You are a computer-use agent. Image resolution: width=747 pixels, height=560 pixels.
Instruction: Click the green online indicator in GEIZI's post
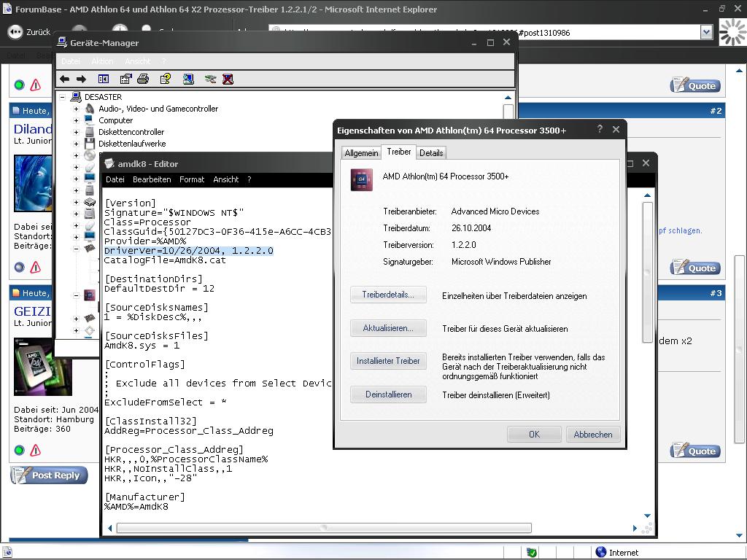19,450
